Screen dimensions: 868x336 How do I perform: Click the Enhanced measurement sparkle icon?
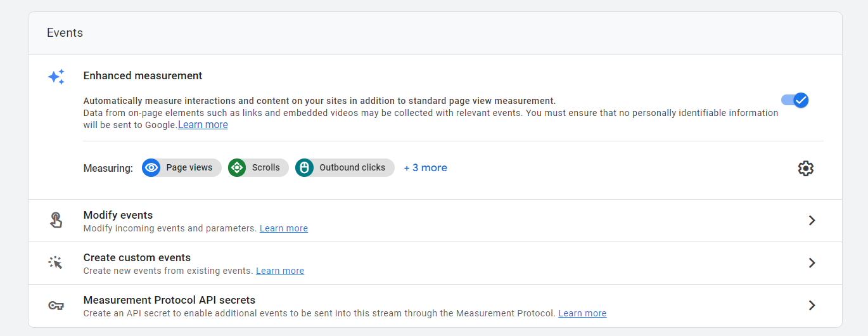56,77
